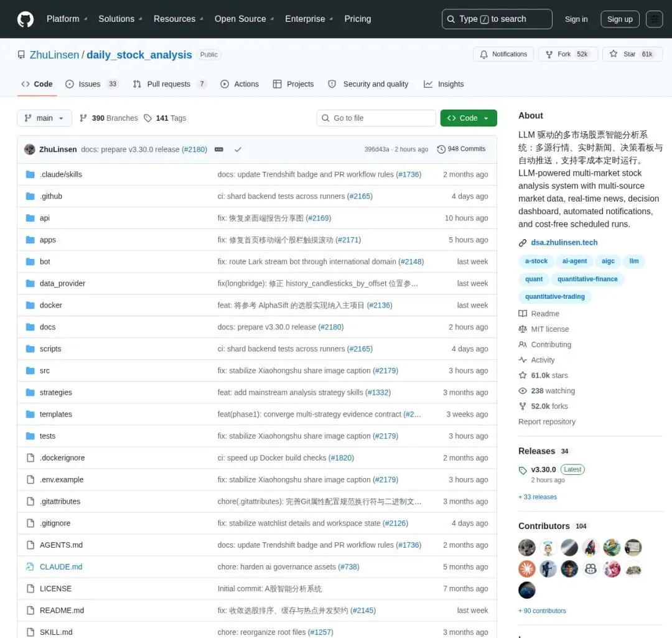Screen dimensions: 672x638
Task: Open the data_provider folder
Action: (62, 283)
